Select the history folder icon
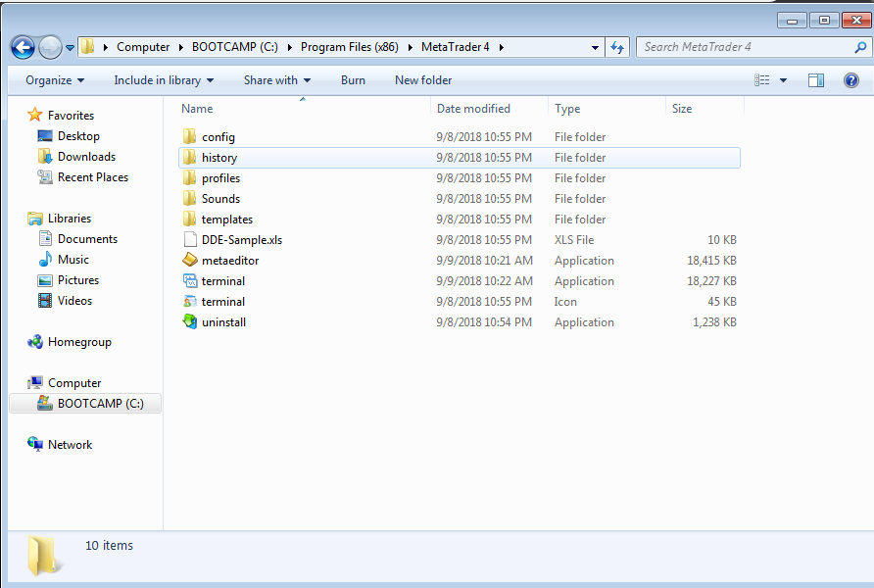874x588 pixels. [189, 157]
